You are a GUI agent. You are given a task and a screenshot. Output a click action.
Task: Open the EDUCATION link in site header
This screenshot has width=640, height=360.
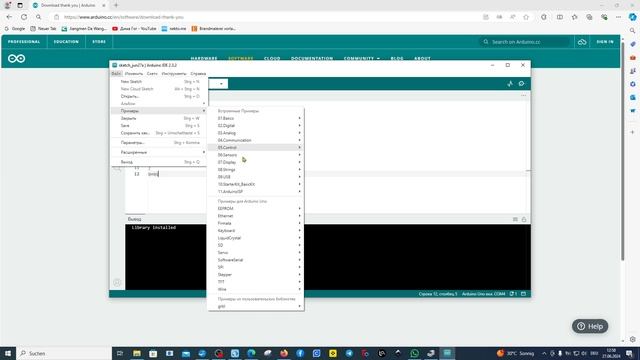tap(66, 42)
